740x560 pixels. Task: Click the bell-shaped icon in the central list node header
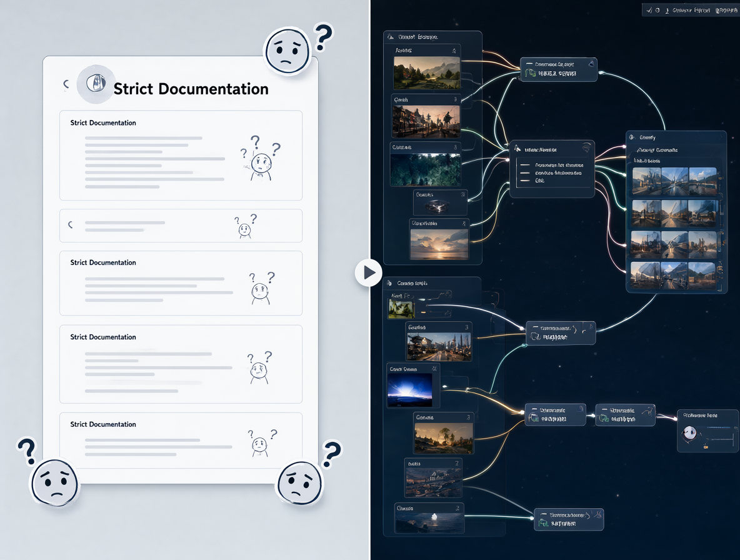[517, 149]
